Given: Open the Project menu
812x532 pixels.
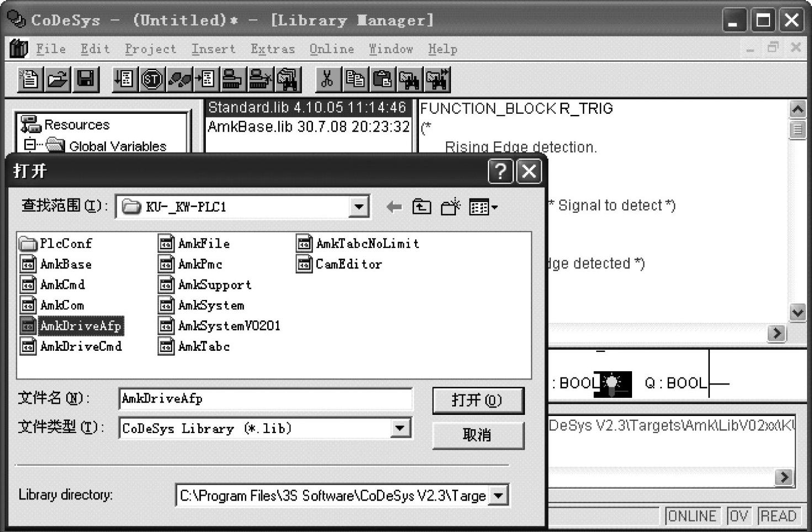Looking at the screenshot, I should tap(150, 49).
